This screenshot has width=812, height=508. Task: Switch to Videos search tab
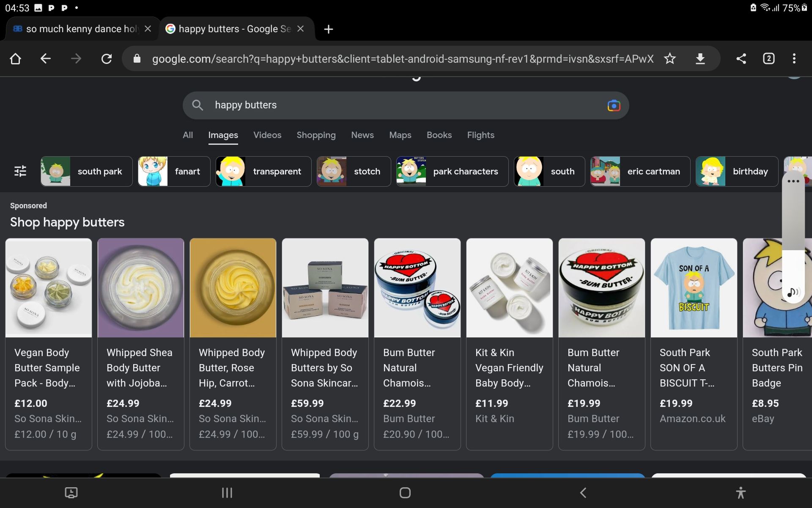point(267,135)
